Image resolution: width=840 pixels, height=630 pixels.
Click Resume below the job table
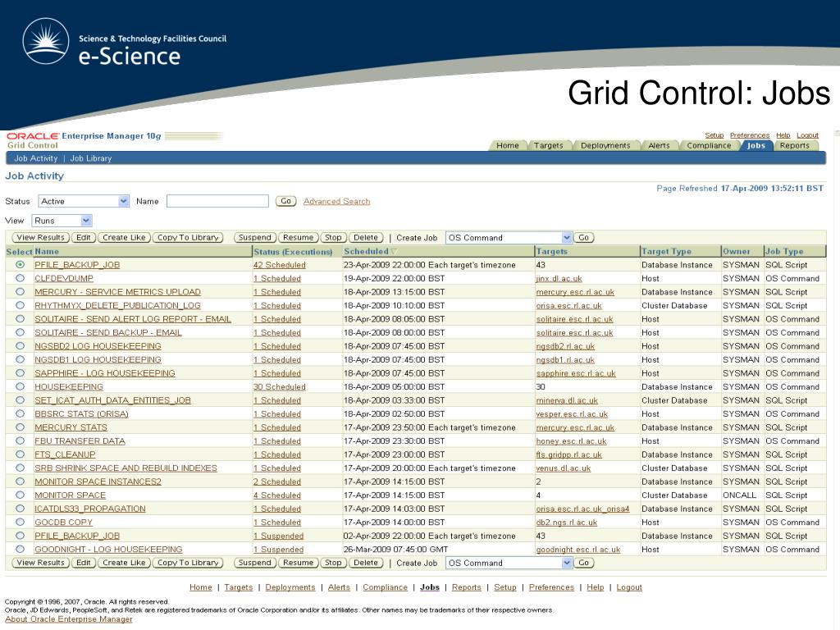point(299,563)
